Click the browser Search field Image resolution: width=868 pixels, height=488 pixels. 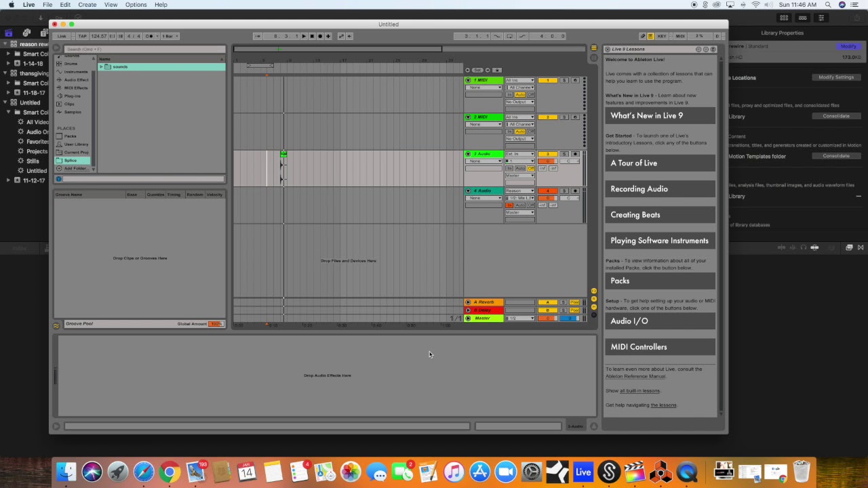click(145, 49)
